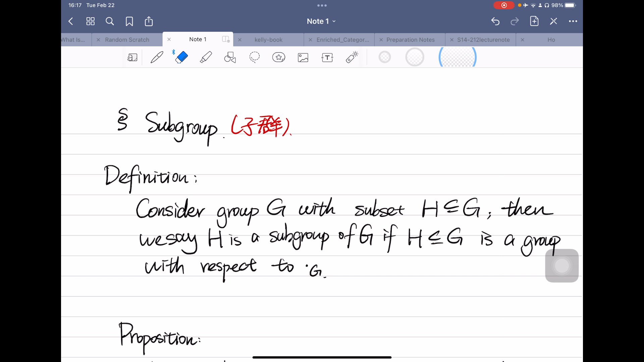
Task: Open S14-212lecturenote tab
Action: point(483,39)
